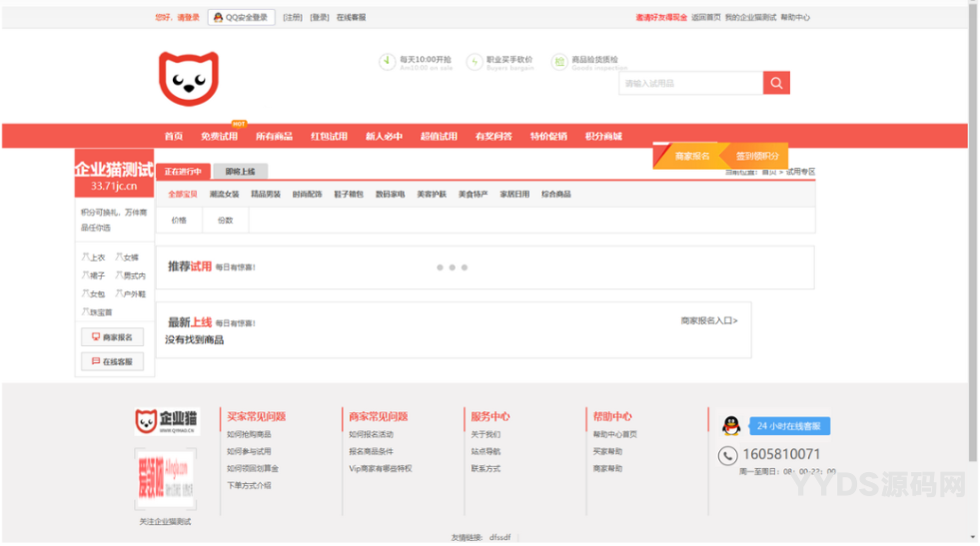Screen dimensions: 980x546
Task: Switch to the 即将上线 tab
Action: (x=240, y=171)
